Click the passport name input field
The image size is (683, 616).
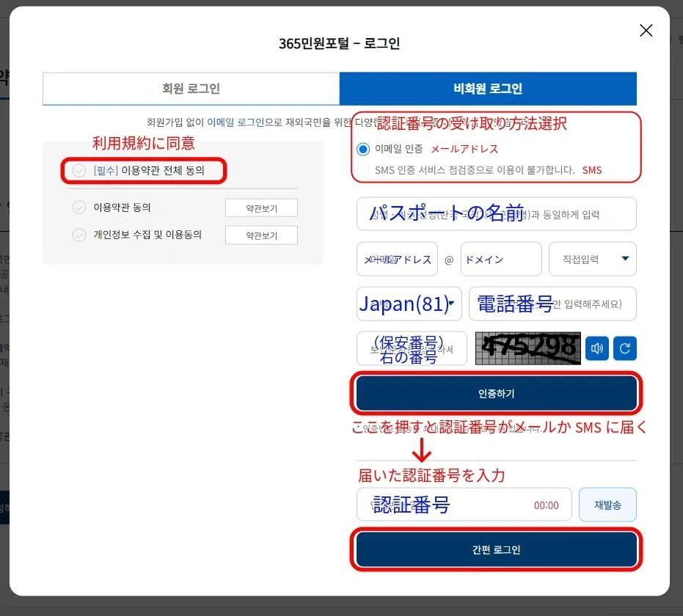496,213
